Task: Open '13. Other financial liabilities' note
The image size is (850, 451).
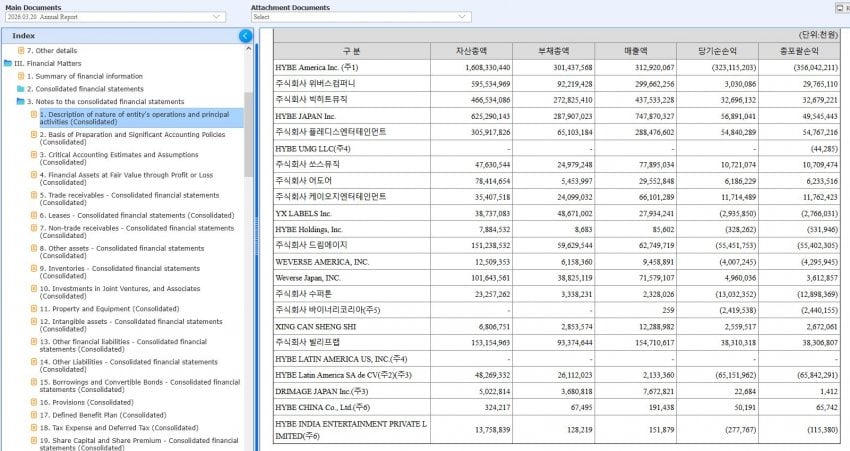Action: (124, 345)
